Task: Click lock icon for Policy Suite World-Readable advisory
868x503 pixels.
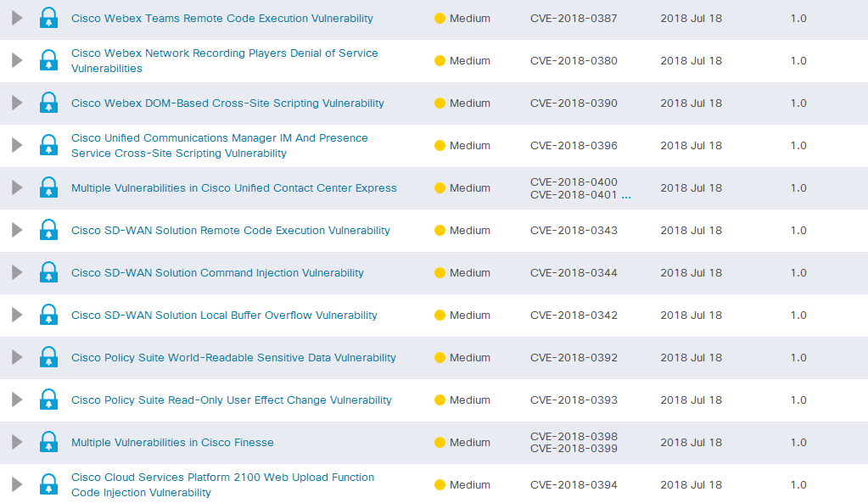Action: (49, 358)
